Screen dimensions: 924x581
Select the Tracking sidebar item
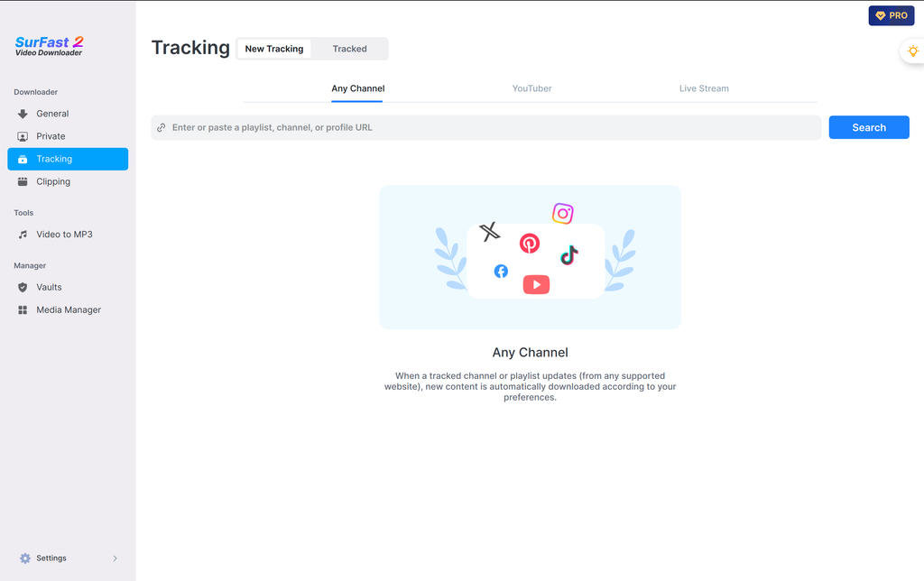click(68, 159)
